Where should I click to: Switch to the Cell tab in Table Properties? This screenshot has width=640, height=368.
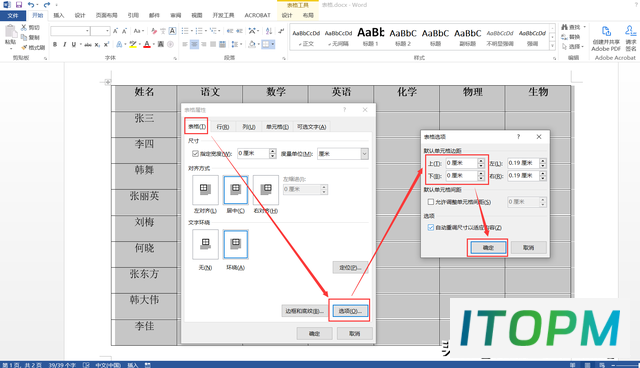[277, 127]
